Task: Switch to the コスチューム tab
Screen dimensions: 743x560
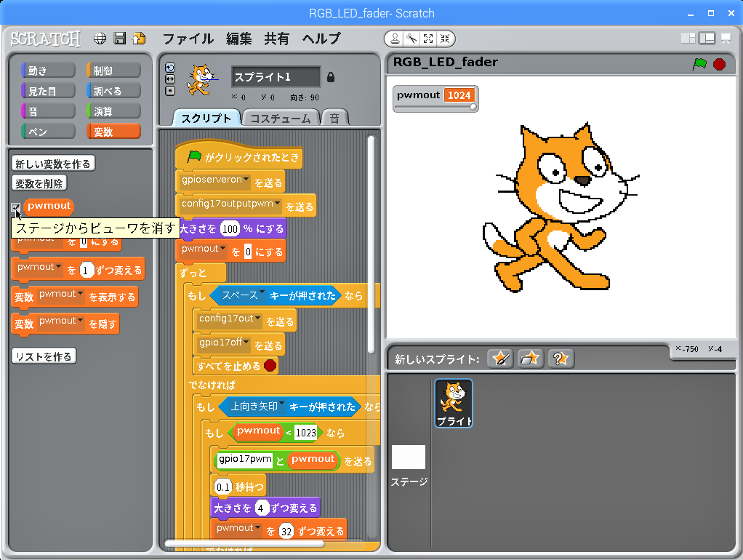Action: (280, 119)
